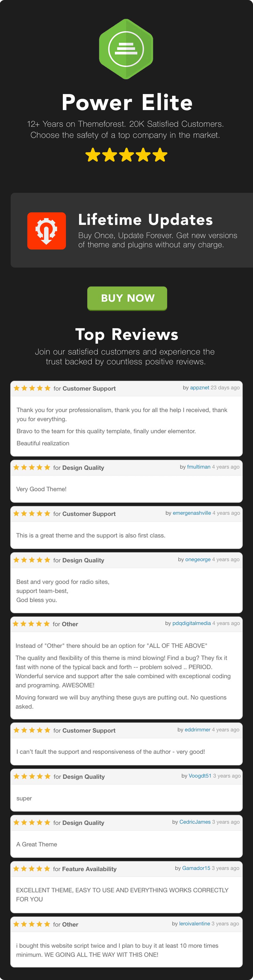Open onegeorge's reviewer profile

tap(198, 559)
